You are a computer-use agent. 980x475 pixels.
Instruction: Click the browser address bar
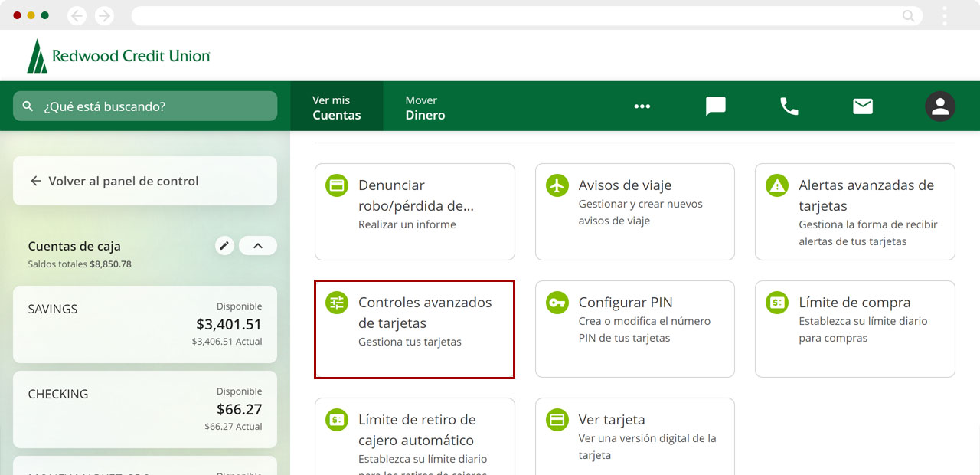pos(521,15)
